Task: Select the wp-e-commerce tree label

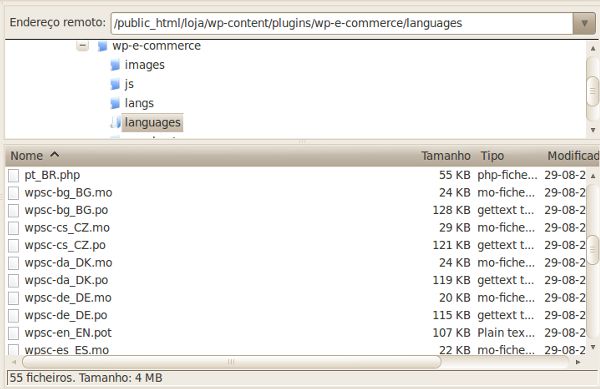Action: tap(157, 46)
